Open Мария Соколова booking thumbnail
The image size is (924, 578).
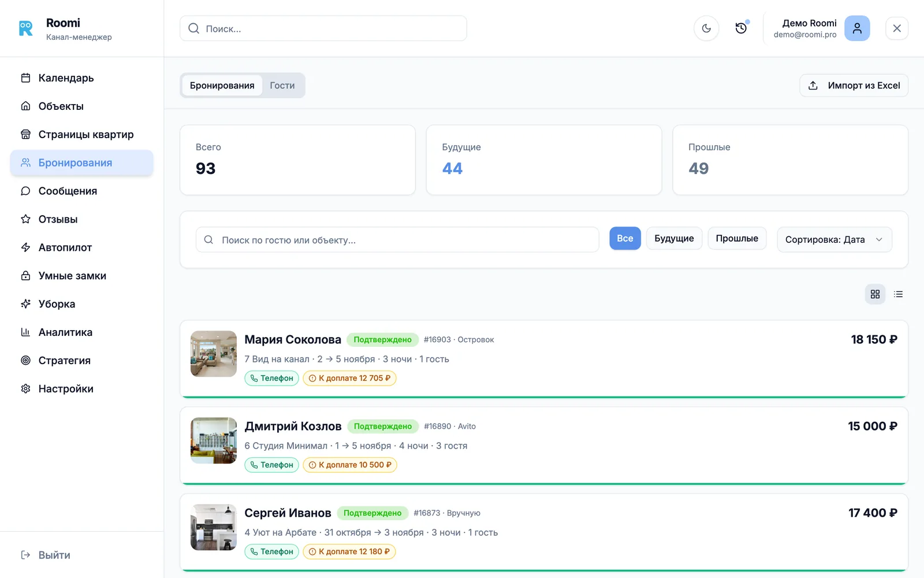(x=214, y=354)
